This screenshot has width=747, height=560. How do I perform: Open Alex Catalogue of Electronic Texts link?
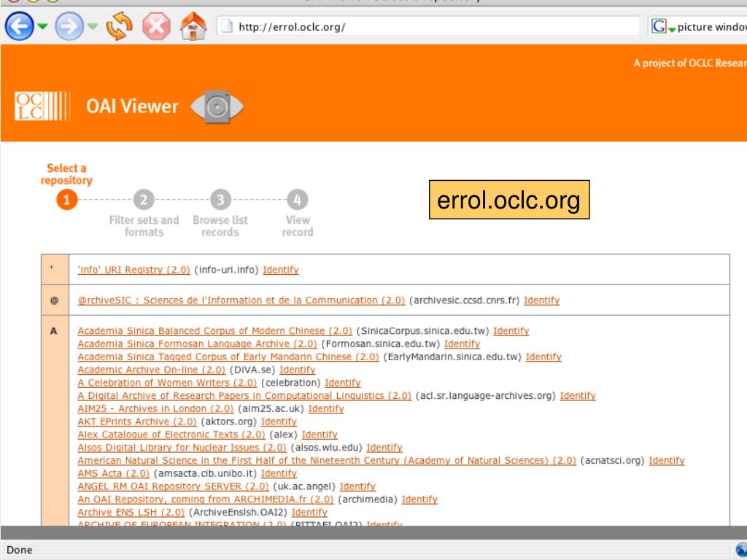[171, 435]
